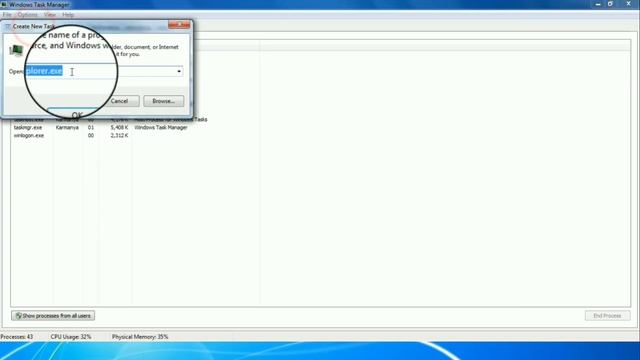Click inside the Open text field

(104, 71)
